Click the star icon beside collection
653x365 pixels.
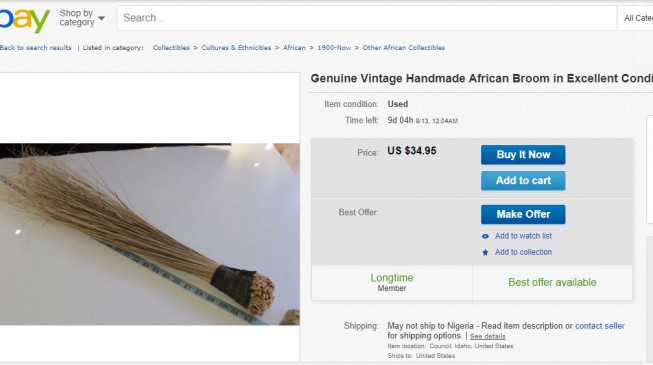(485, 252)
